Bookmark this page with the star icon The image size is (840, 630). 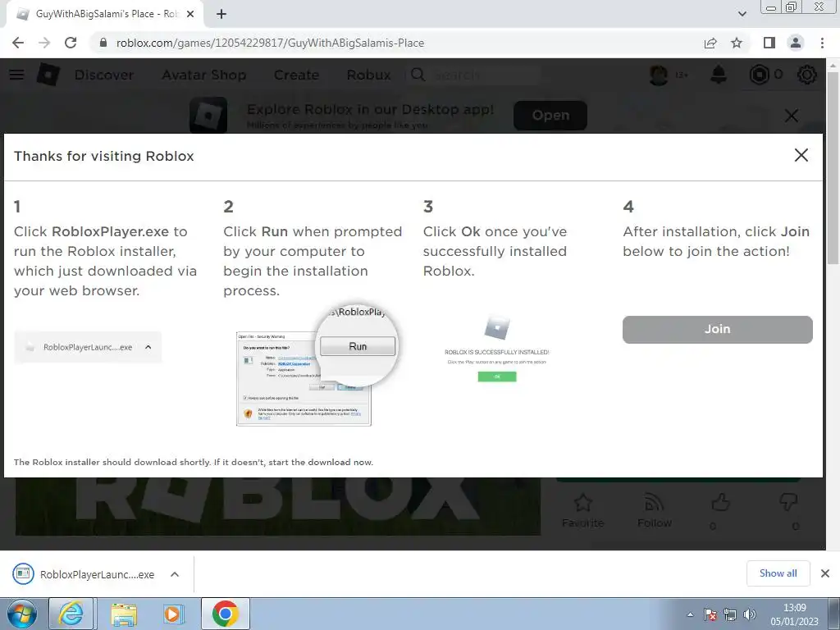pyautogui.click(x=737, y=43)
